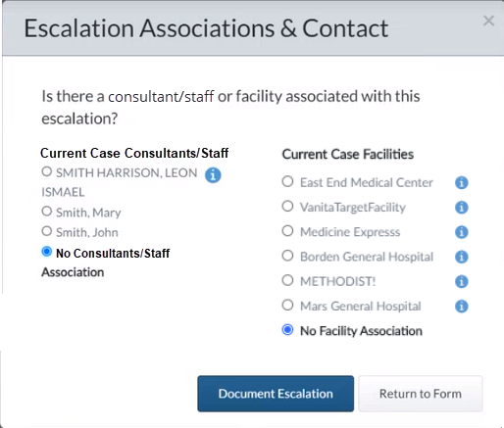Close the Escalation Associations dialog
The height and width of the screenshot is (428, 504).
(x=488, y=21)
